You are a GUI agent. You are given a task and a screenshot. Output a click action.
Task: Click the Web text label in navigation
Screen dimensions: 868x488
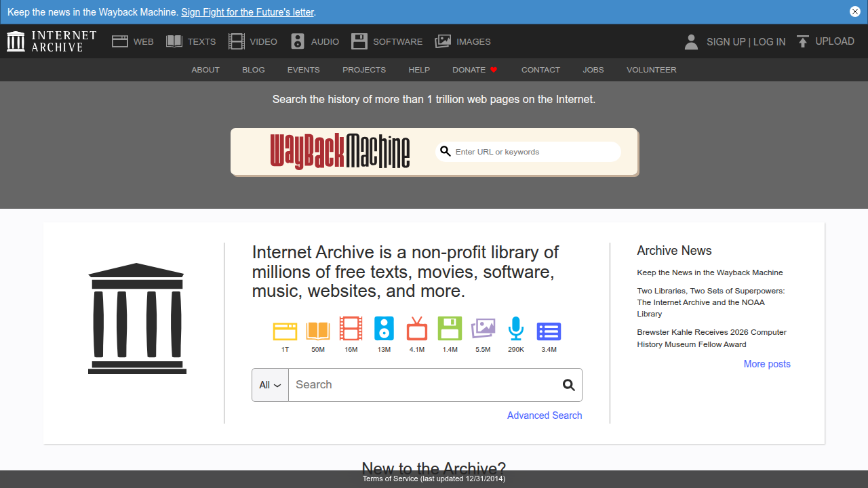[143, 42]
